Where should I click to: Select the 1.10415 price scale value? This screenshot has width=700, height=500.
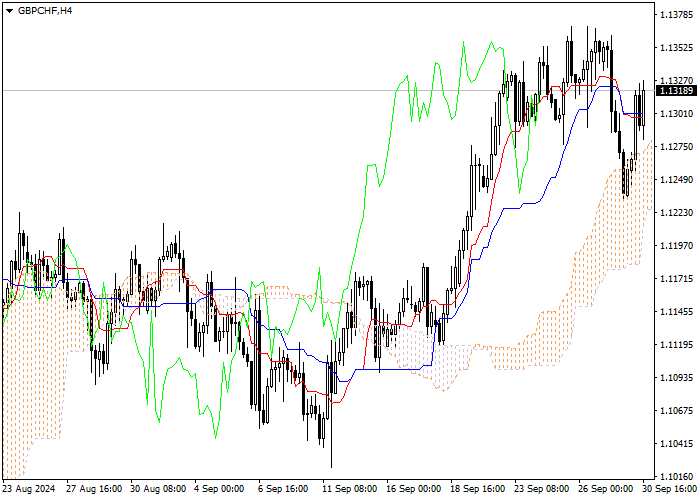(x=677, y=444)
